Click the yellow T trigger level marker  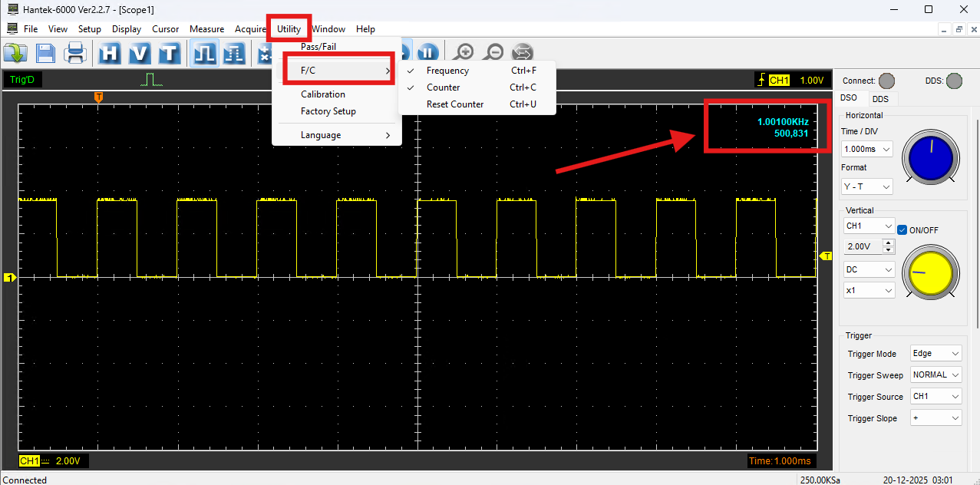click(827, 256)
